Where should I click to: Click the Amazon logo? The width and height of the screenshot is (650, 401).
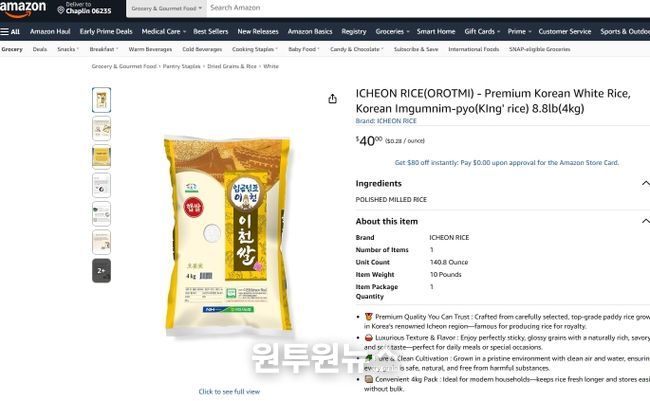23,8
